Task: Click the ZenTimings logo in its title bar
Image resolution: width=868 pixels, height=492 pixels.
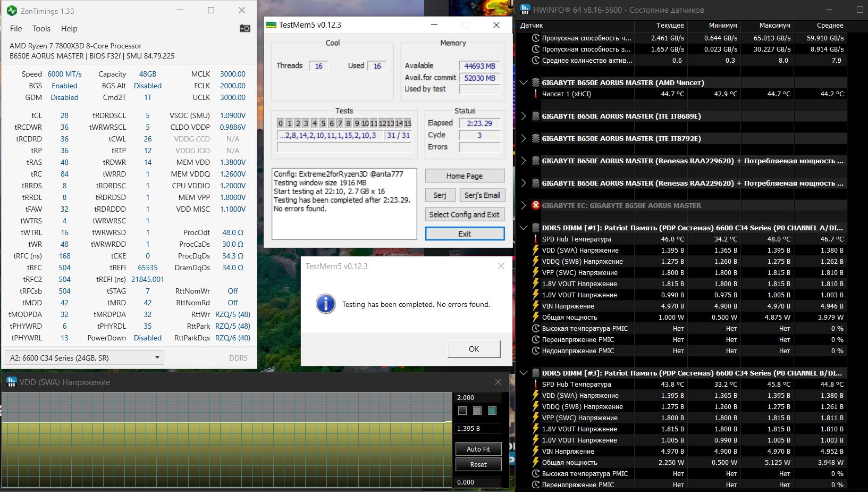Action: coord(11,11)
